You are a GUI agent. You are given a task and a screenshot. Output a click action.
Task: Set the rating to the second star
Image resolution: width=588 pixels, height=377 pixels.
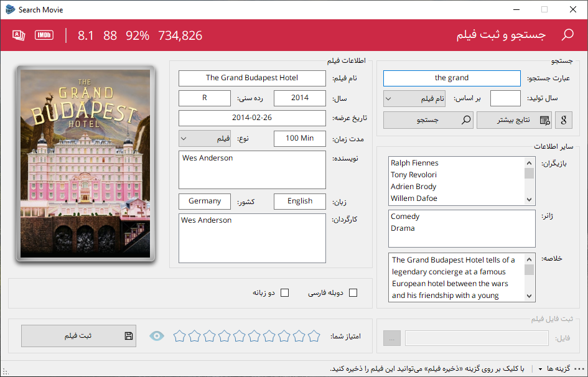tap(195, 336)
